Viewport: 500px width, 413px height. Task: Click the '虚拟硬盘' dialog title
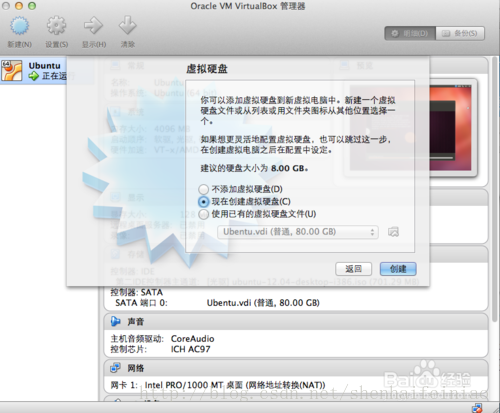[207, 69]
